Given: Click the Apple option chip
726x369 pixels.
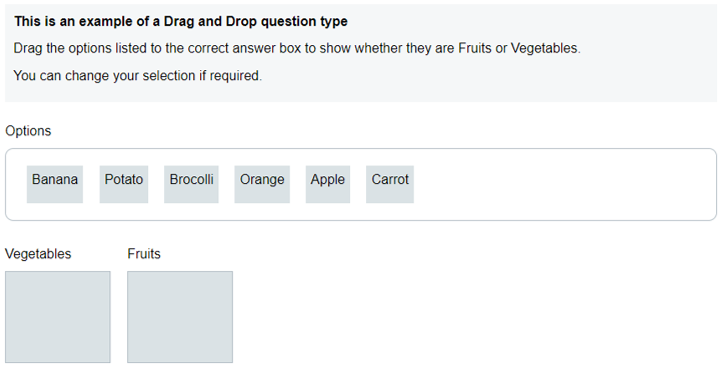Looking at the screenshot, I should [x=328, y=184].
